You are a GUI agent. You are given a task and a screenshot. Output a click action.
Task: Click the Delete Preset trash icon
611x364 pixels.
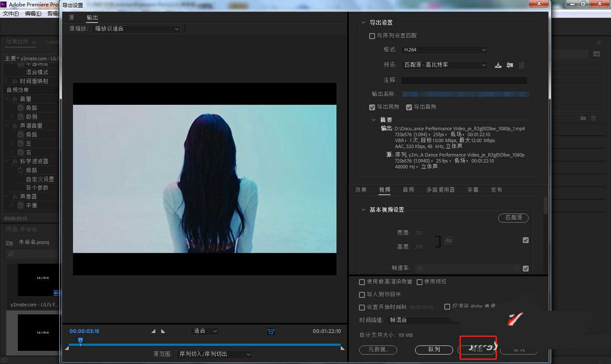coord(521,65)
